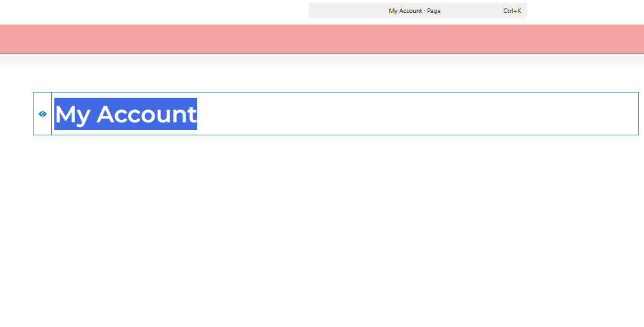644x327 pixels.
Task: Place cursor right after "Account" in title
Action: [x=197, y=114]
